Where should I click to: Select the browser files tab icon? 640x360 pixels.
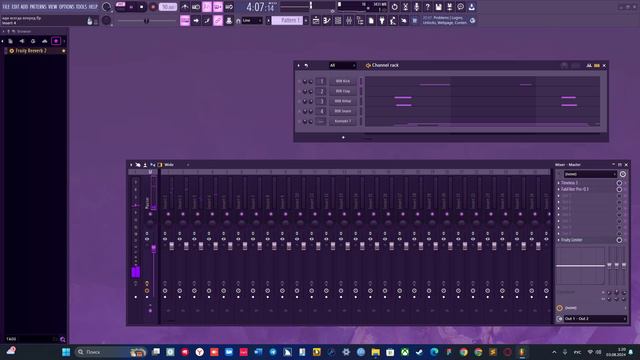click(10, 41)
